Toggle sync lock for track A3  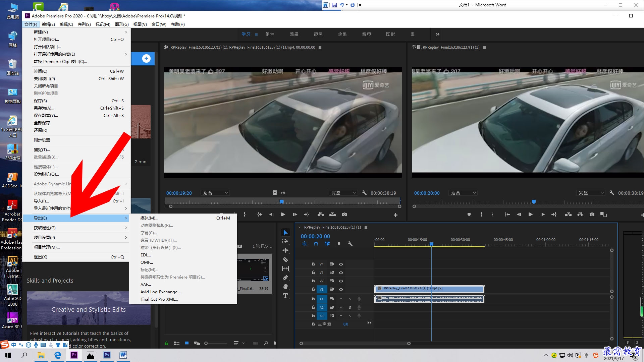point(332,316)
